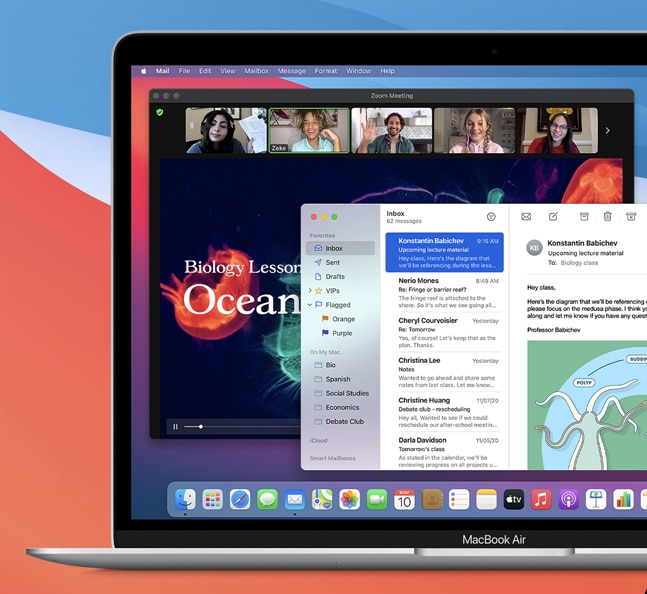Pause the Zoom shared video

pos(175,427)
